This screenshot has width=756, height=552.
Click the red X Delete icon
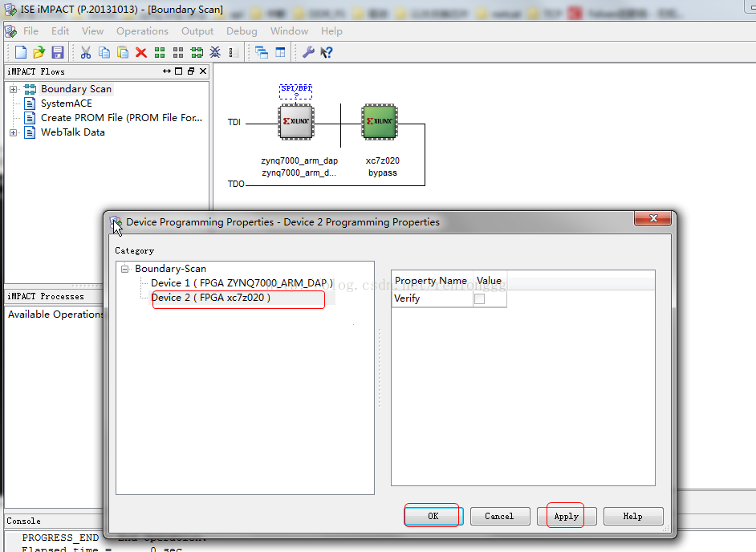(141, 52)
